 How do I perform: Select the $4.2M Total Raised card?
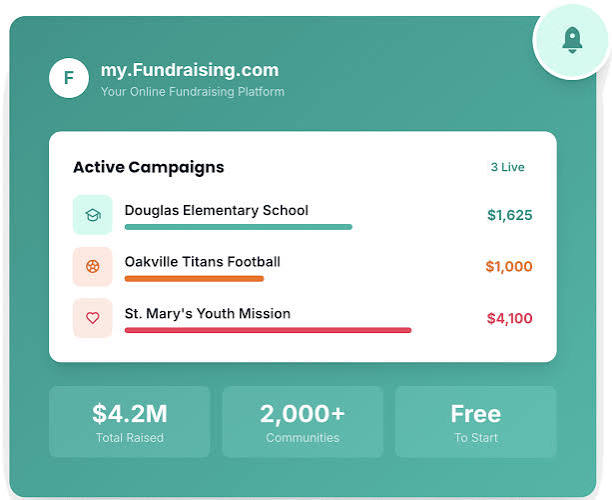point(130,422)
